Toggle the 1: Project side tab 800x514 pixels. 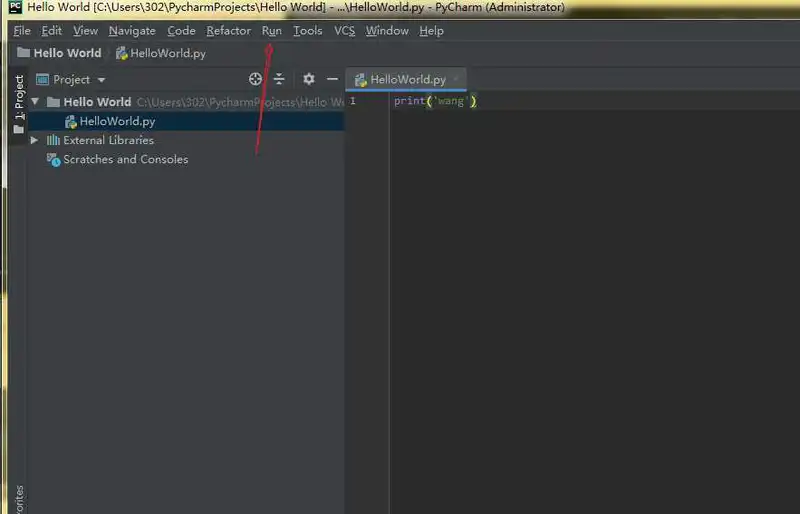point(19,105)
